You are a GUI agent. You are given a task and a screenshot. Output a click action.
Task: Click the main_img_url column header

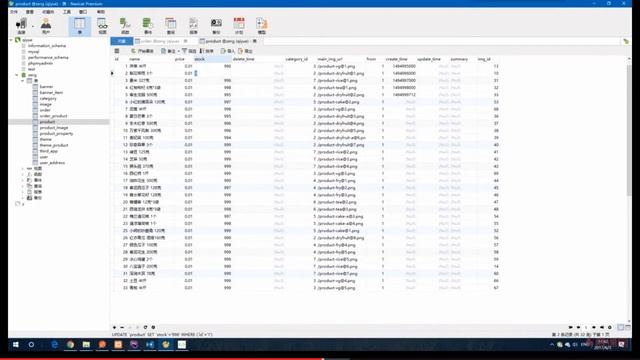(x=330, y=59)
